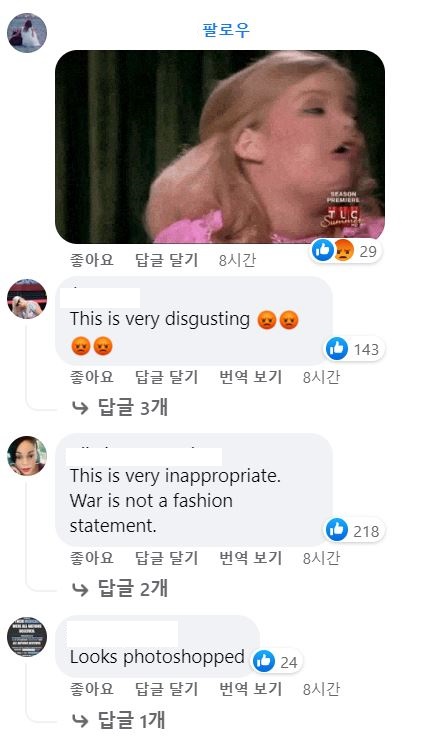Click 번역 보기 under 'very disgusting' comment

251,377
